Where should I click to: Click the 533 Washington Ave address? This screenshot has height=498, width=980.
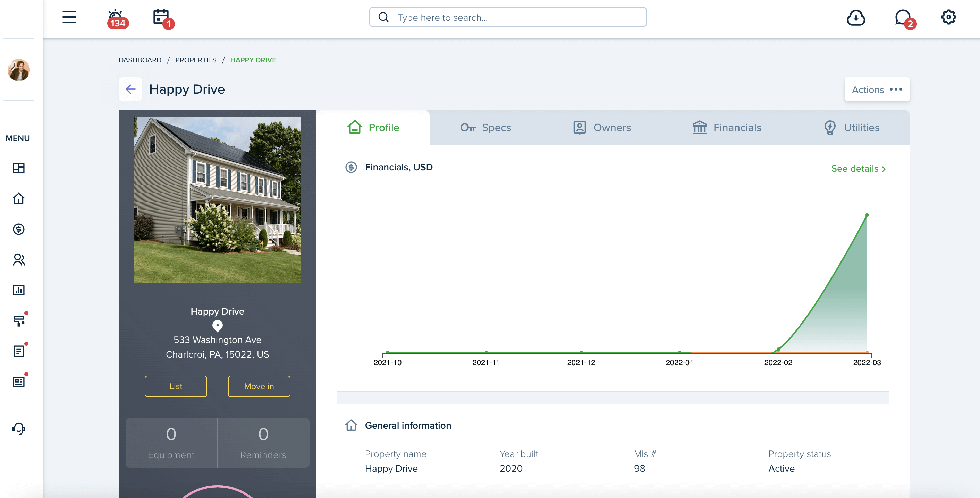pos(217,340)
